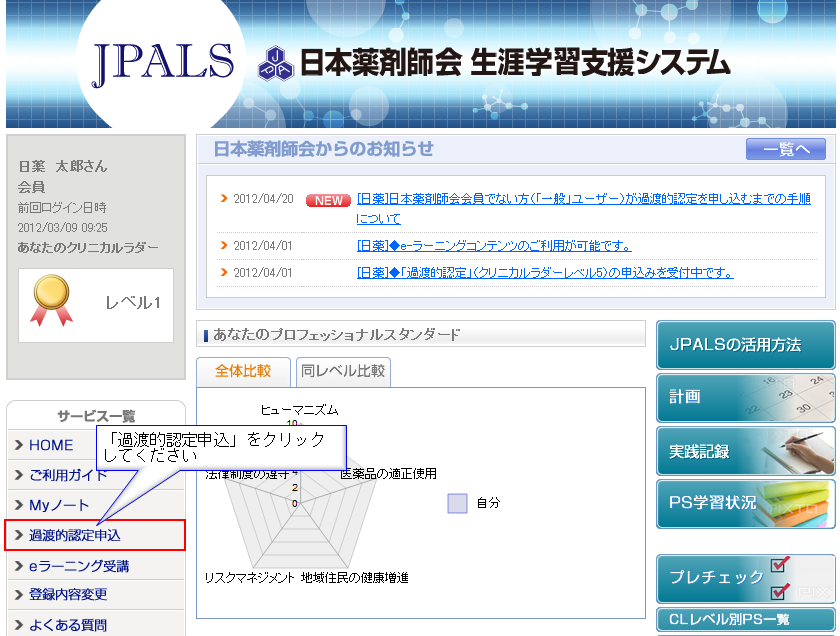Click the arrow icon beside eラーニング受講
The height and width of the screenshot is (636, 840).
19,566
